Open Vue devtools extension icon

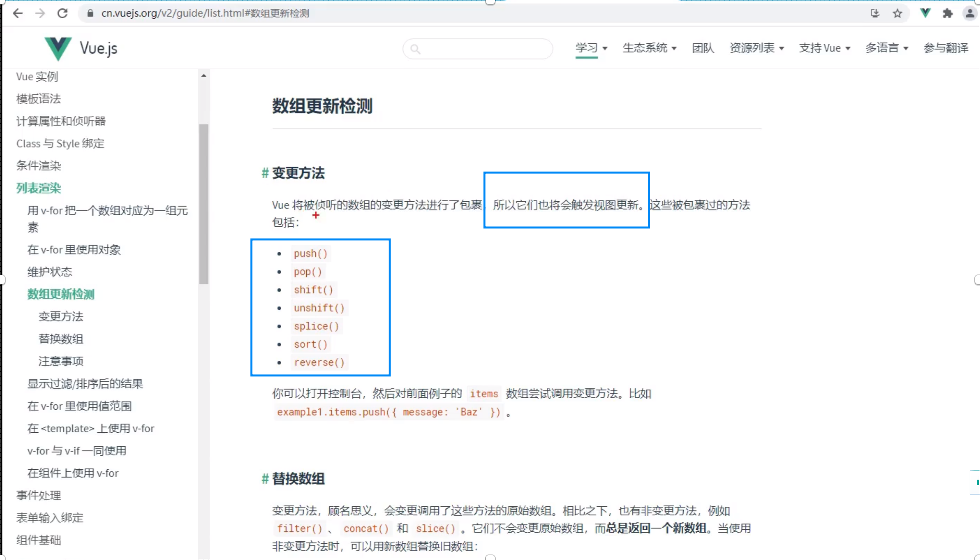click(x=925, y=13)
